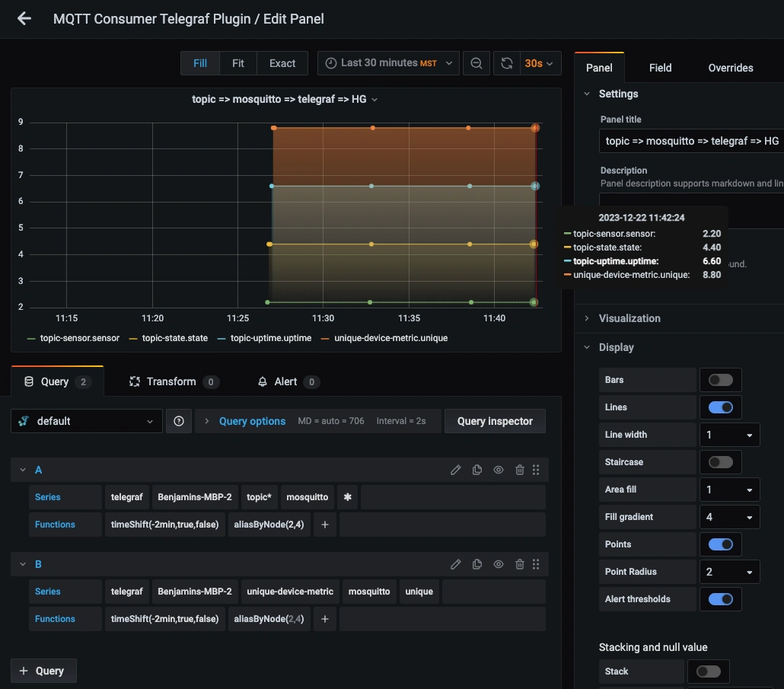Open the default data source dropdown
Image resolution: width=784 pixels, height=689 pixels.
pos(87,421)
